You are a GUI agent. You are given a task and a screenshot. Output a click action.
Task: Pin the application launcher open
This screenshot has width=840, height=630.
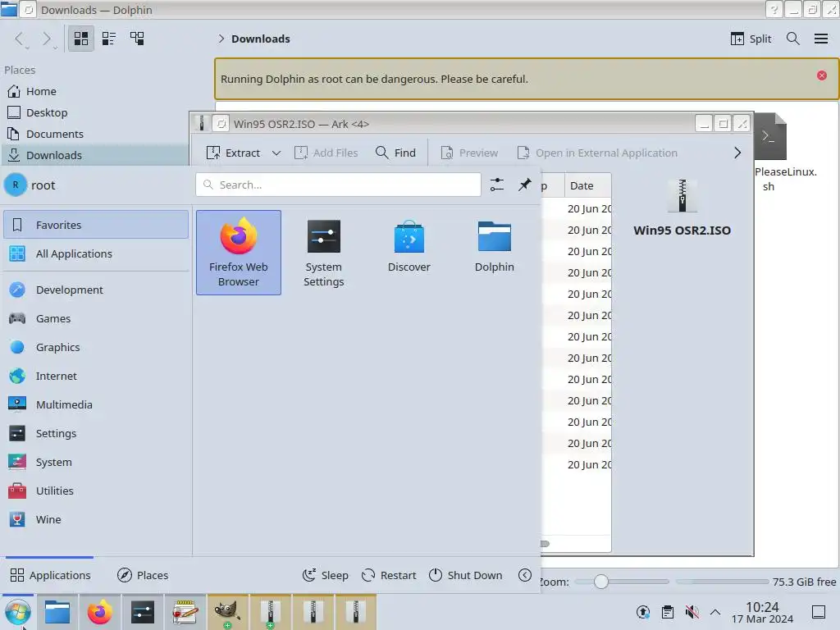524,185
